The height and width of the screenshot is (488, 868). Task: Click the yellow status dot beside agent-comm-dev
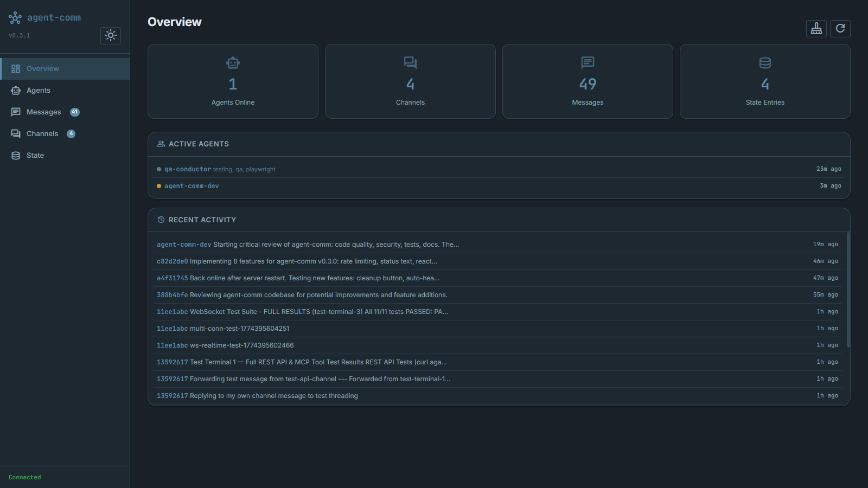click(158, 185)
